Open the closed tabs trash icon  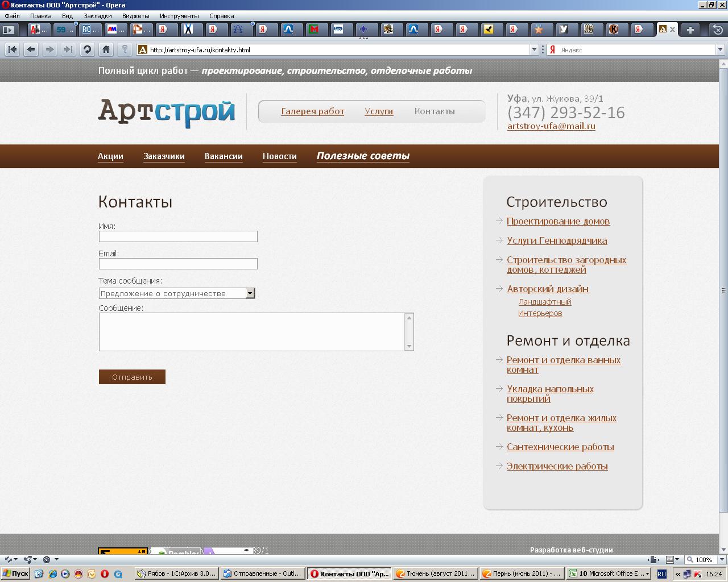pos(717,30)
